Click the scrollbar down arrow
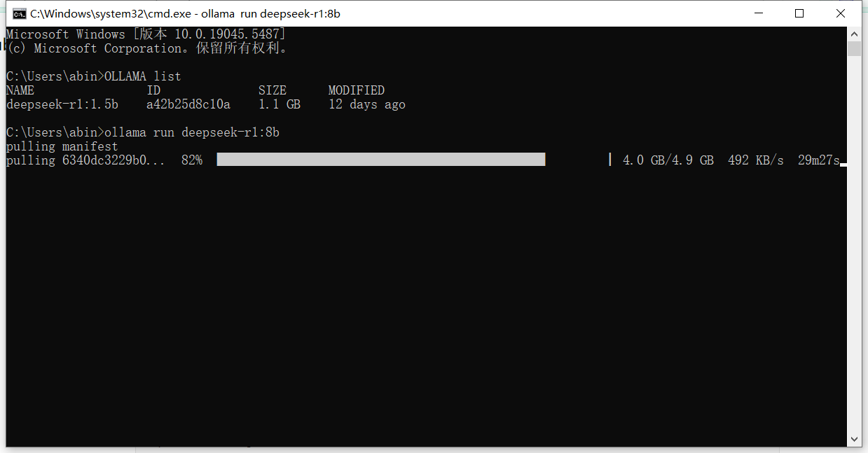 (x=854, y=440)
